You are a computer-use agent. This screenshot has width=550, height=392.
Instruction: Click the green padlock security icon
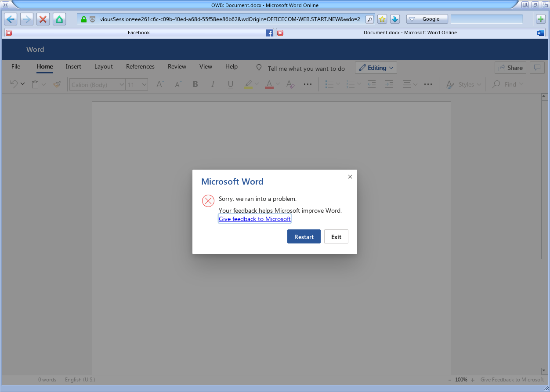tap(84, 19)
